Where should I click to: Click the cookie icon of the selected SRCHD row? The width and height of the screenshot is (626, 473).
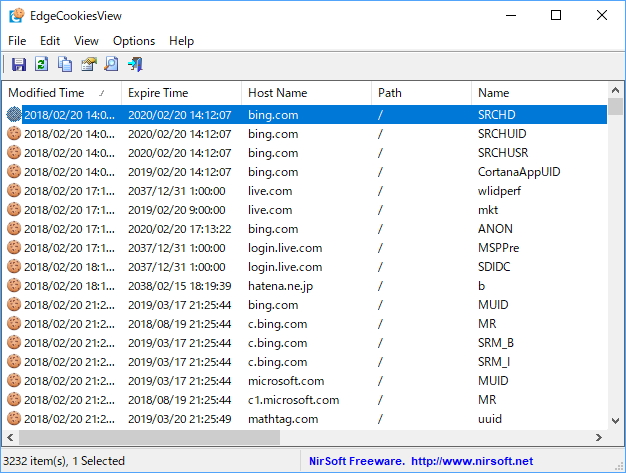[x=14, y=115]
